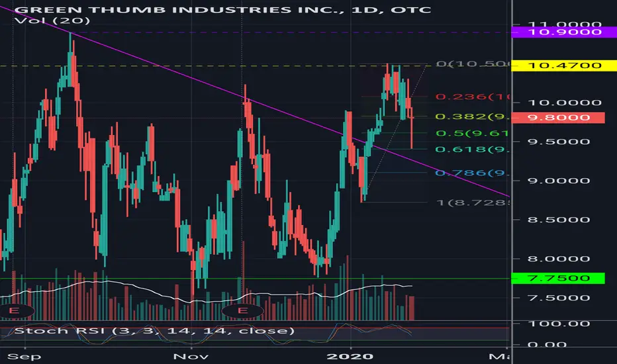
Task: Click the 8.0000 price axis tick
Action: coord(559,259)
